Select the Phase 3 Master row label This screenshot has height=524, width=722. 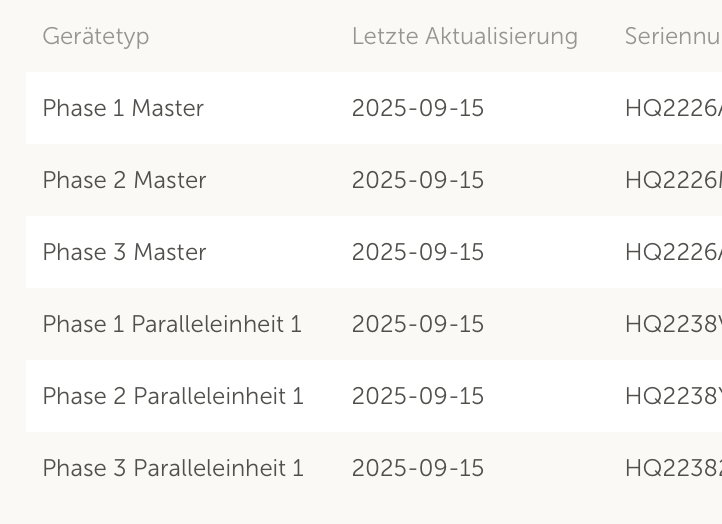coord(124,252)
